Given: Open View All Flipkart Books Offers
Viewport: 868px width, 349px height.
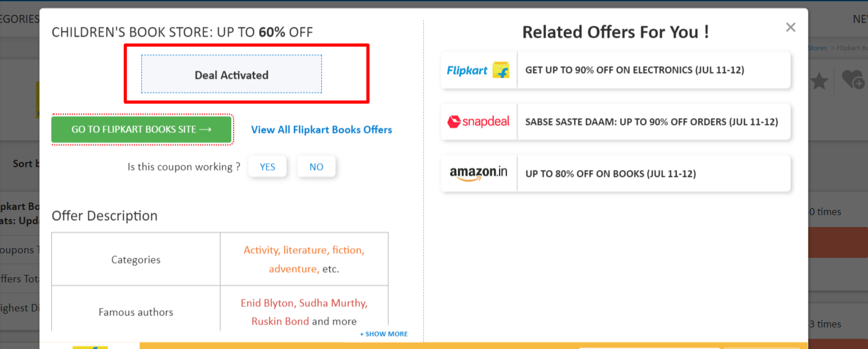Looking at the screenshot, I should 321,129.
